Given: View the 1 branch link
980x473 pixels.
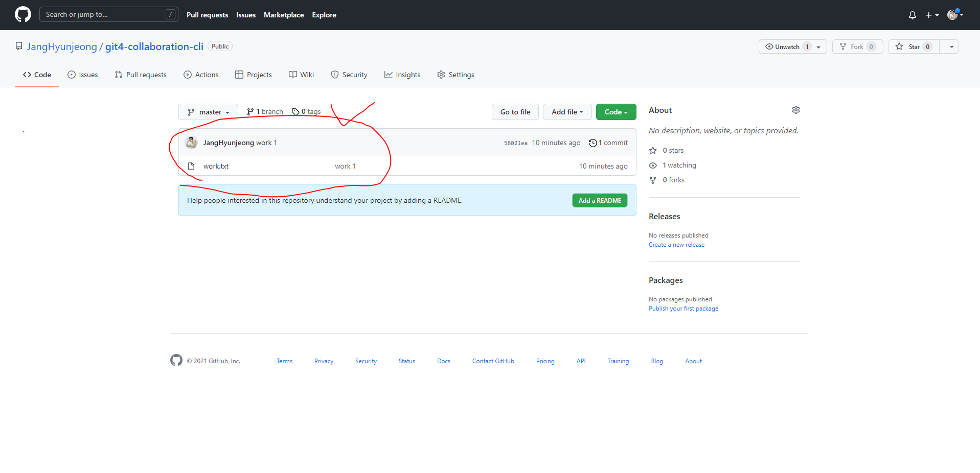Looking at the screenshot, I should tap(265, 111).
